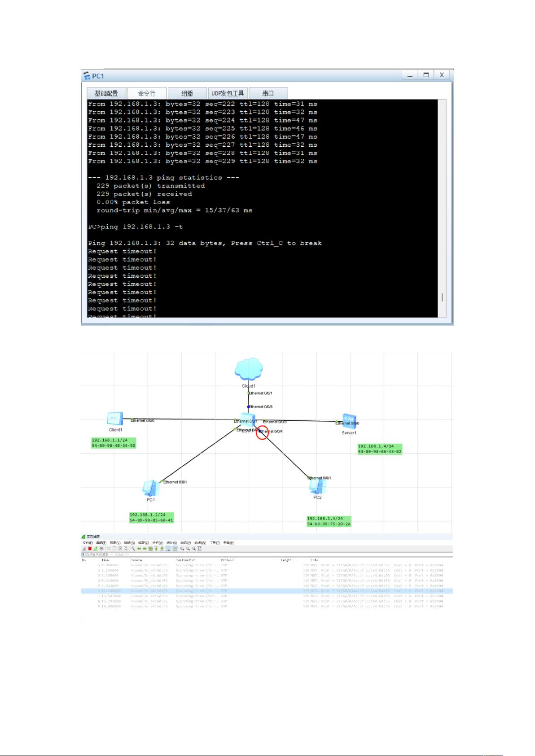Click the PC2 computer icon

tap(317, 486)
